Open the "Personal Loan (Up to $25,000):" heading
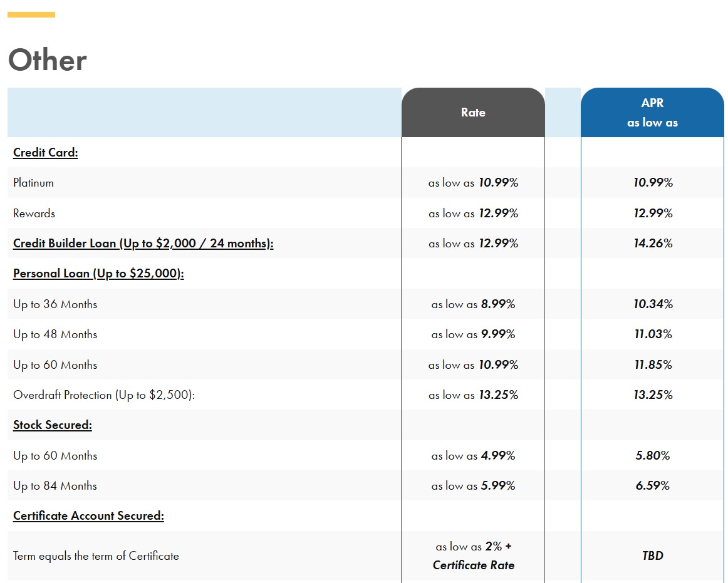Viewport: 728px width, 583px height. click(98, 274)
